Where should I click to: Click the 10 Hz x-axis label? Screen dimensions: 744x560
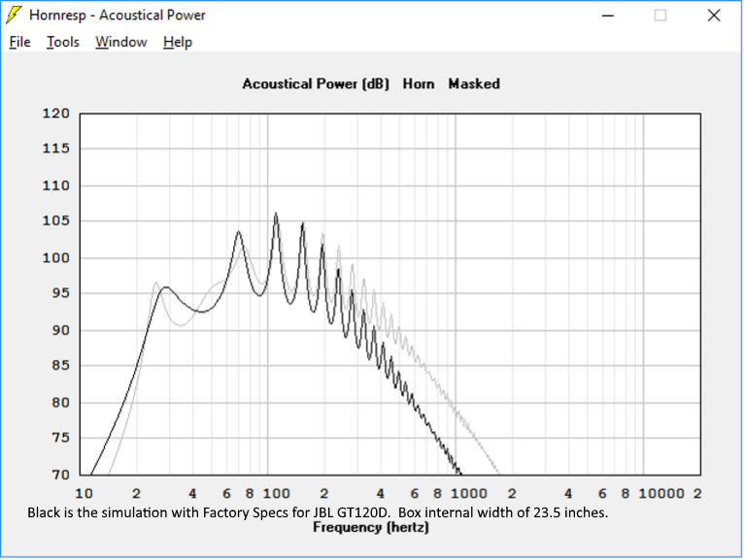(84, 494)
